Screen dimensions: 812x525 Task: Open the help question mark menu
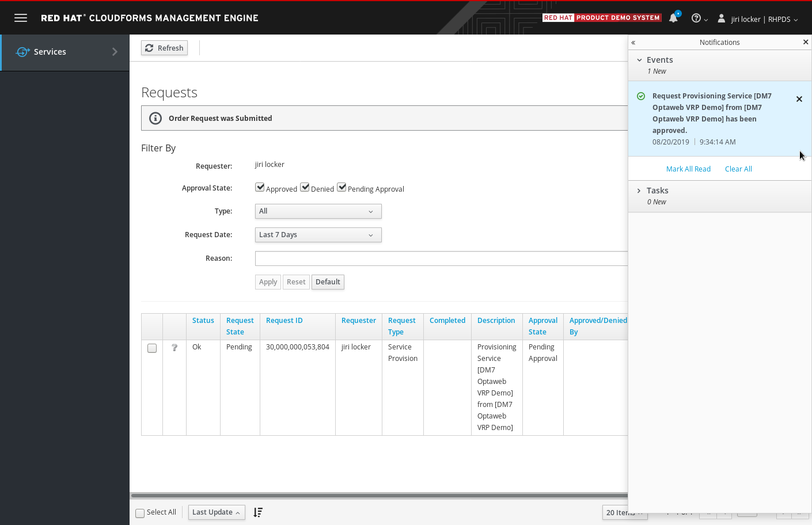click(699, 18)
